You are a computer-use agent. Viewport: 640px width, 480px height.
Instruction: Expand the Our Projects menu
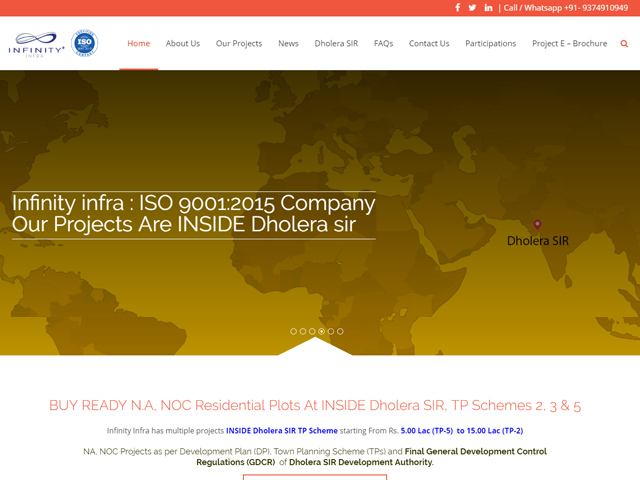239,44
